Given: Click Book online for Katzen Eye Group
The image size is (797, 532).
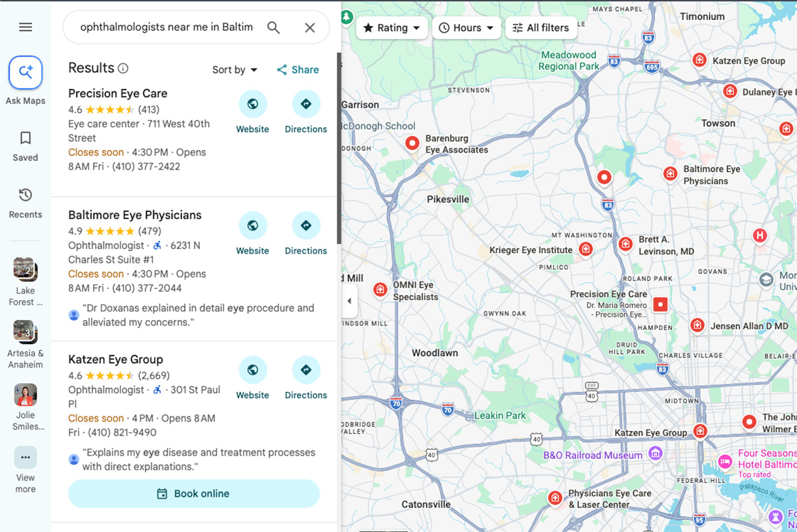Looking at the screenshot, I should [x=194, y=493].
